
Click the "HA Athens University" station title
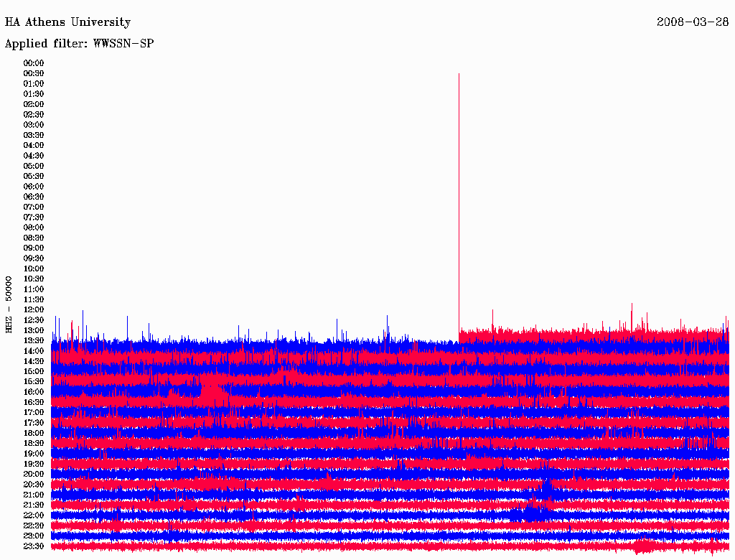[x=67, y=22]
